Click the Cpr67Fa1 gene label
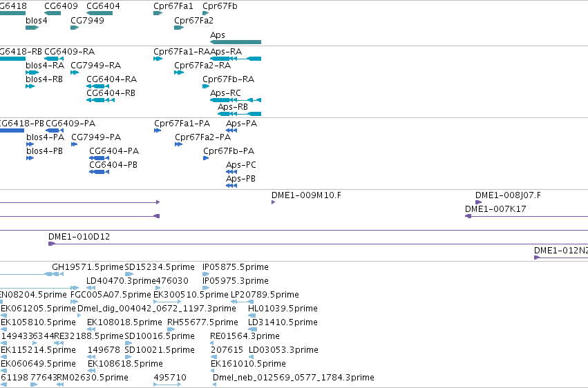This screenshot has width=588, height=388. [173, 6]
